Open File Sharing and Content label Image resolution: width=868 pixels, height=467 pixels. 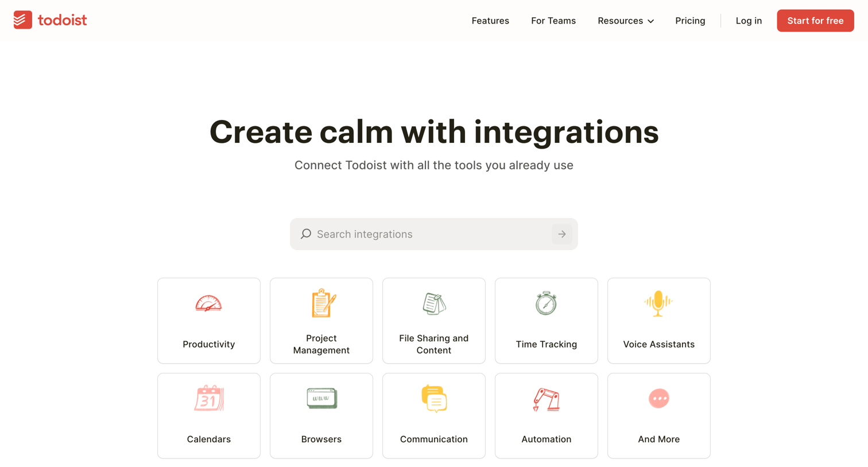pos(434,344)
